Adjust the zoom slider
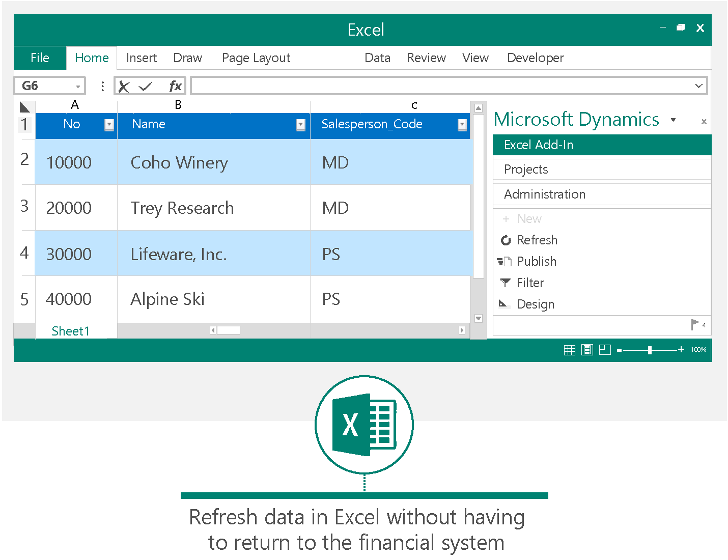This screenshot has height=560, width=728. tap(650, 350)
